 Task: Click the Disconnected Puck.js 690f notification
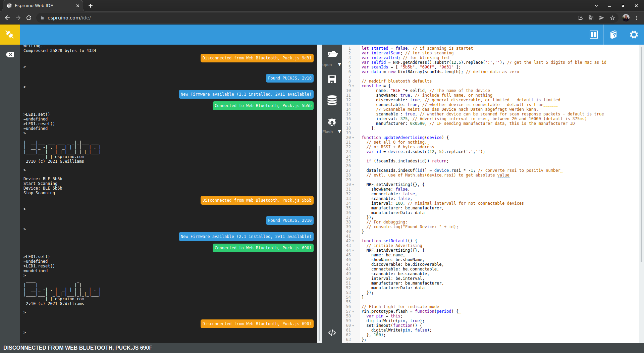tap(257, 324)
